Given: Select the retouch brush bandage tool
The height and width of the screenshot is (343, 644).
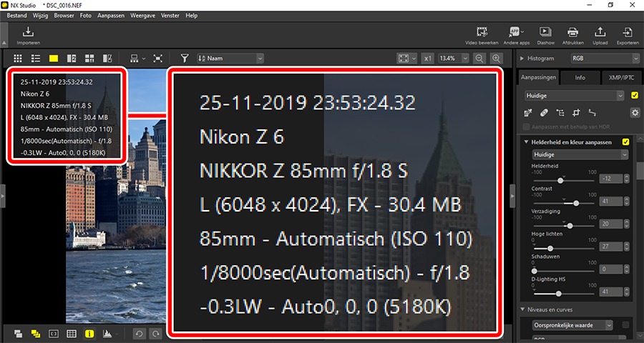Looking at the screenshot, I should pos(545,112).
